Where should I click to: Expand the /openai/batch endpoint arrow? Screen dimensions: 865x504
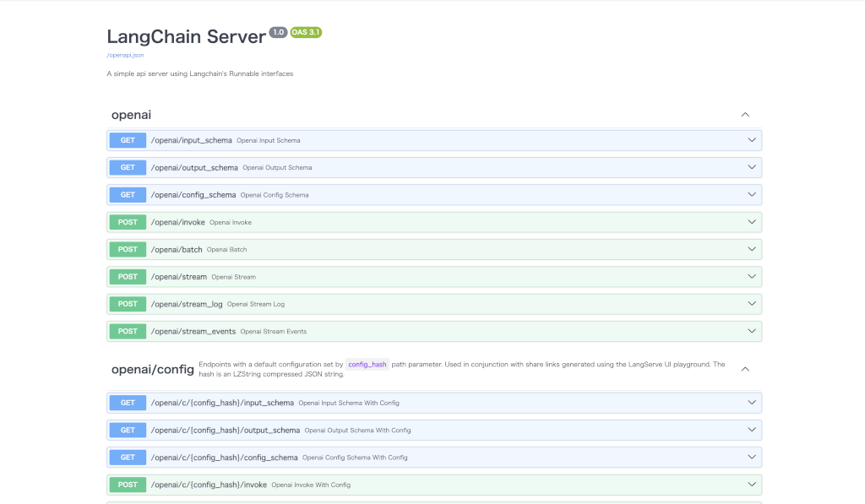(751, 249)
